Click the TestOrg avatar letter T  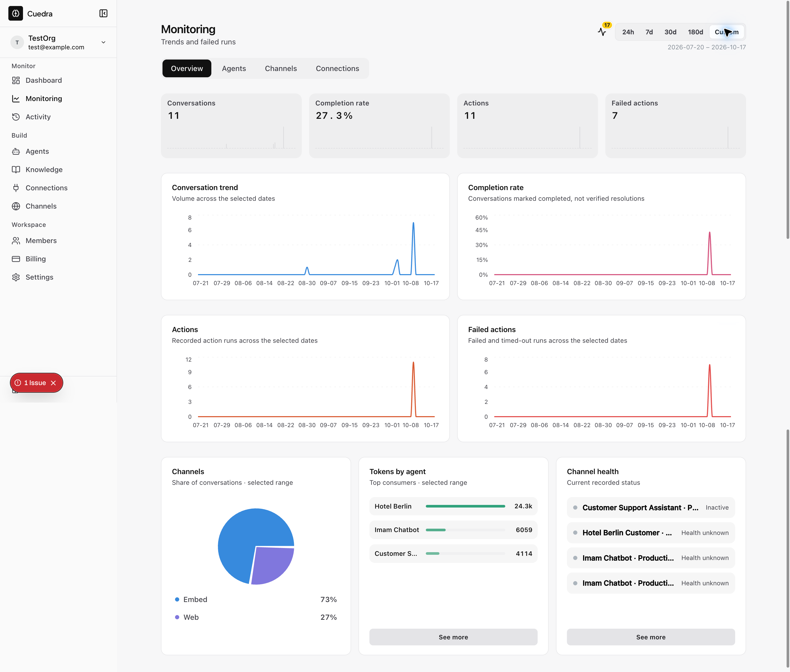tap(17, 42)
